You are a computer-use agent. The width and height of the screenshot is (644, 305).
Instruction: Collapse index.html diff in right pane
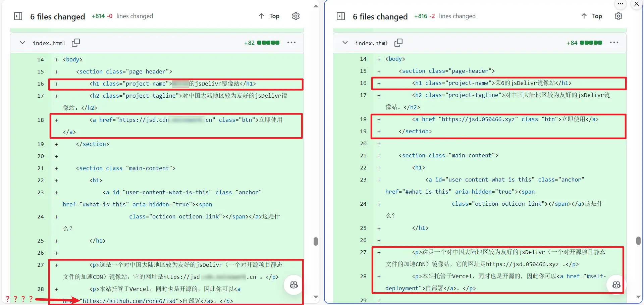click(x=345, y=43)
